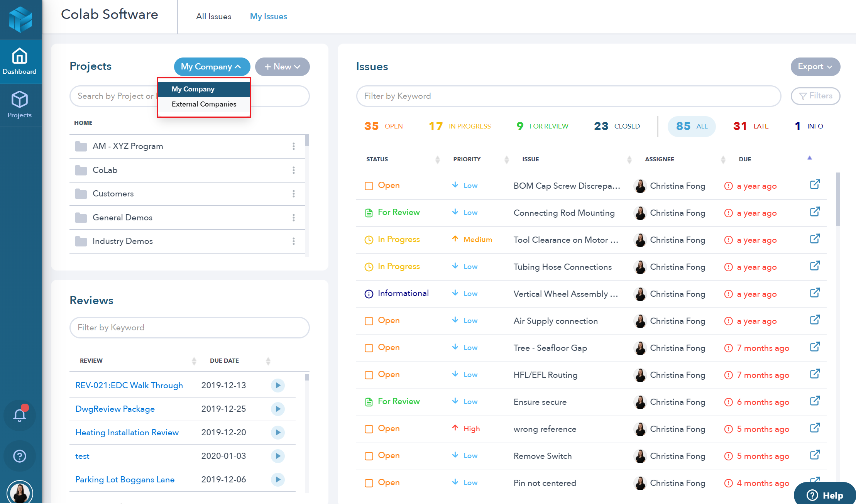Screen dimensions: 856x504
Task: Launch the Parking Lot Boggans Lane review
Action: pyautogui.click(x=278, y=479)
